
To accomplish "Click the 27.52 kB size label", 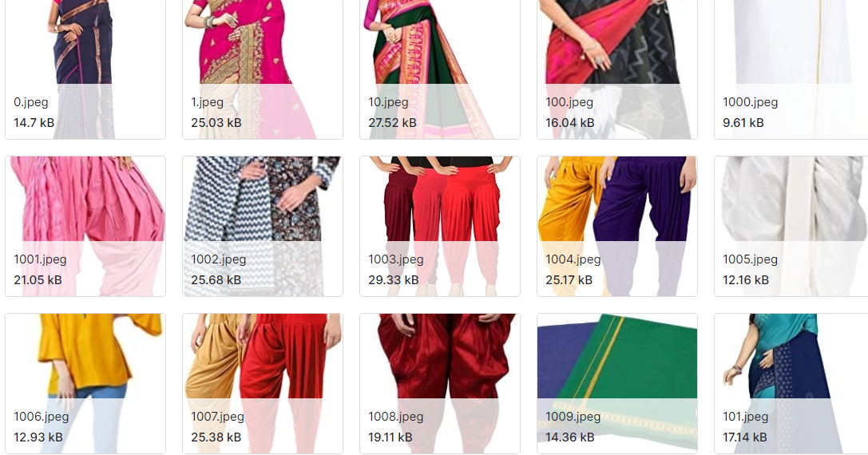I will coord(392,123).
